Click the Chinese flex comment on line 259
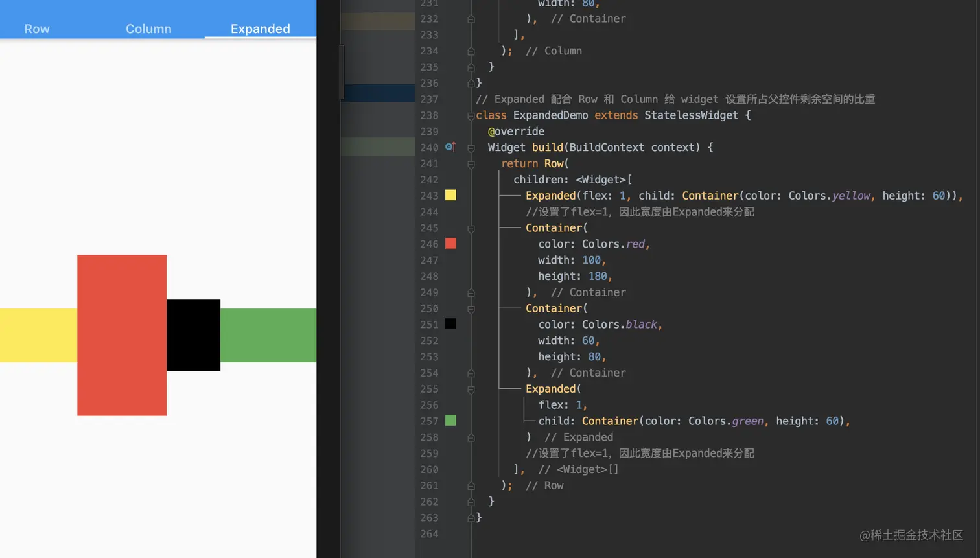The width and height of the screenshot is (980, 558). coord(640,453)
